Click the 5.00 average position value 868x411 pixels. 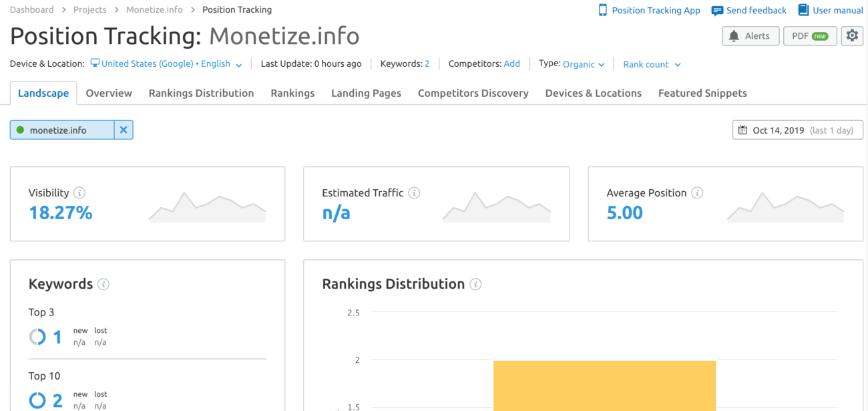pos(624,213)
